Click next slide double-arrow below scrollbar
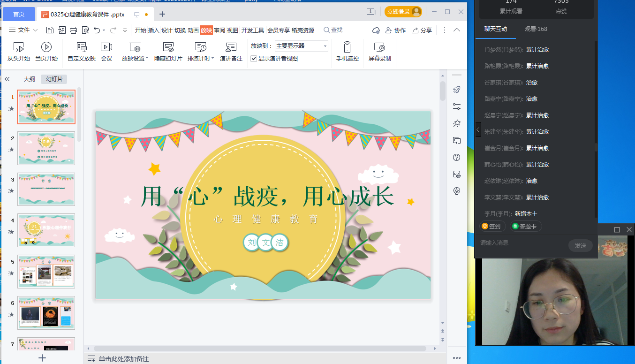 [443, 339]
